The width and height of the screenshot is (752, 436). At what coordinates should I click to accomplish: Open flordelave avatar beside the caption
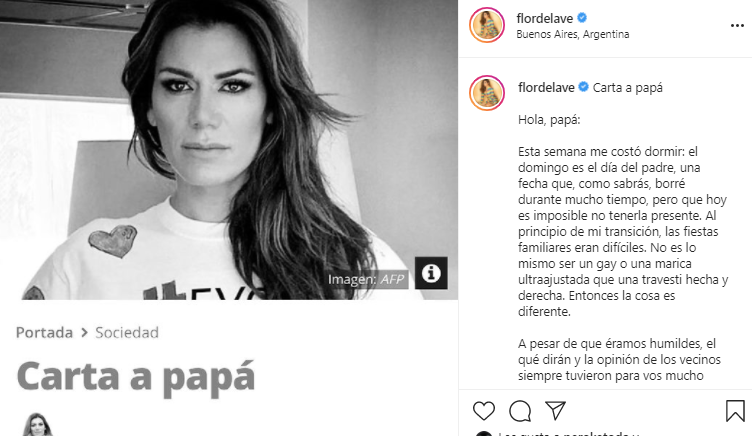[487, 93]
